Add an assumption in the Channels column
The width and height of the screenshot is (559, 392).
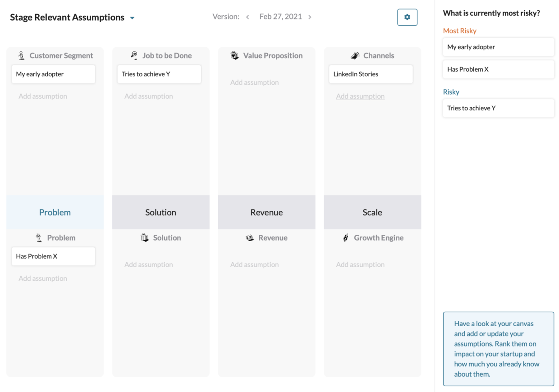click(360, 96)
